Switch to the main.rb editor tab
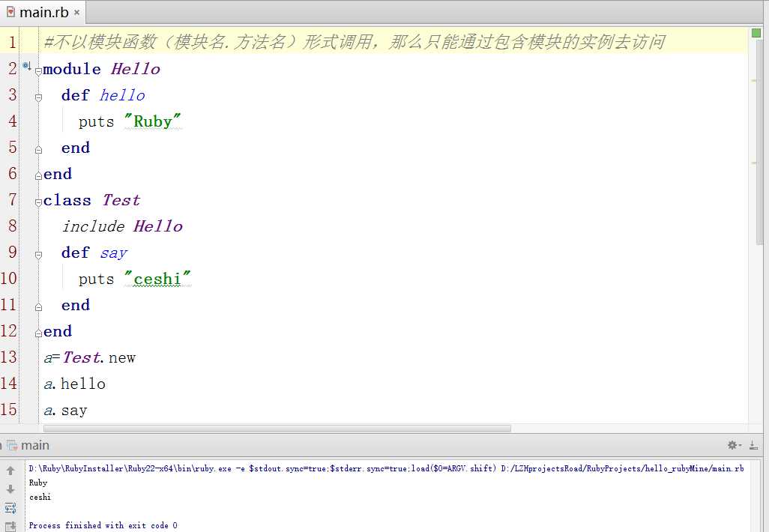This screenshot has width=769, height=532. click(x=43, y=12)
